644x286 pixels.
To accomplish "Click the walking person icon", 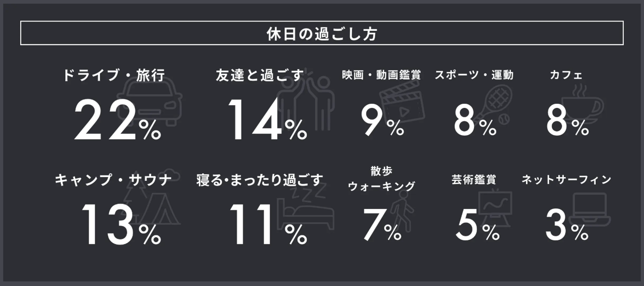I will [402, 210].
